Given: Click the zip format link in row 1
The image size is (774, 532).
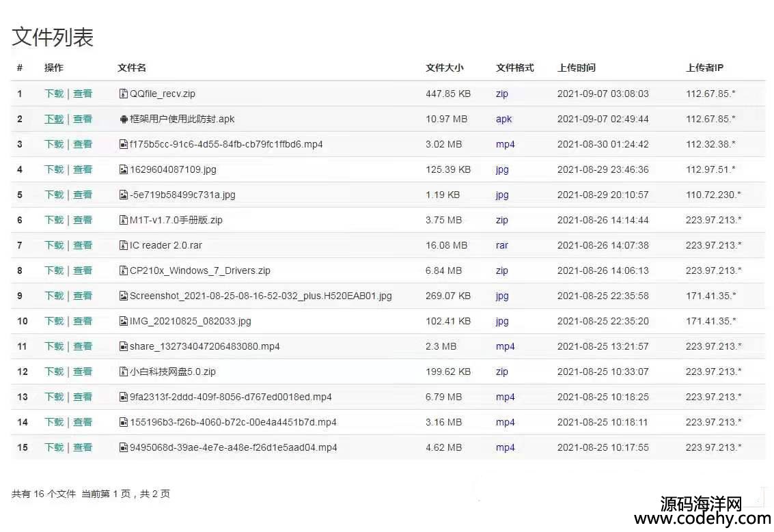Looking at the screenshot, I should 501,94.
